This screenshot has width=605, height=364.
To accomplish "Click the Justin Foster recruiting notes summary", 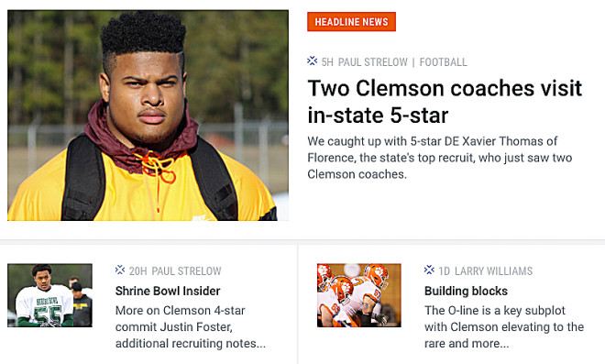I will pos(191,326).
